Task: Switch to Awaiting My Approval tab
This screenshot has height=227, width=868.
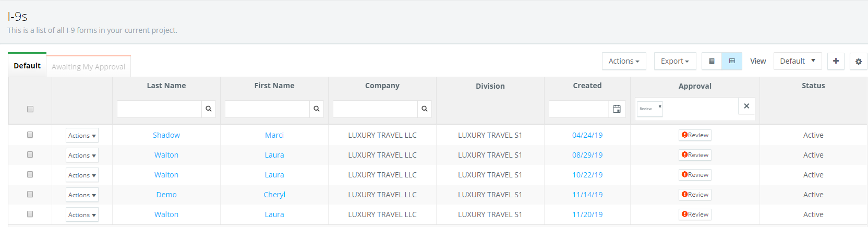Action: point(88,67)
